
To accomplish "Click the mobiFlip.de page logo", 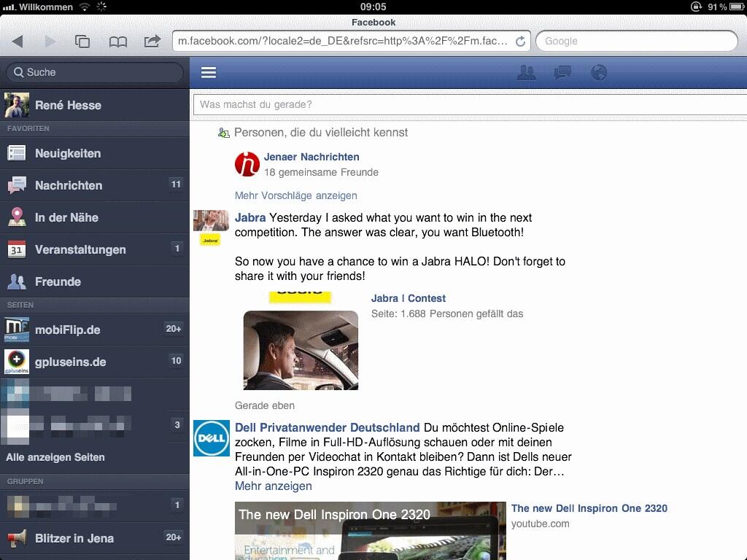I will [17, 330].
